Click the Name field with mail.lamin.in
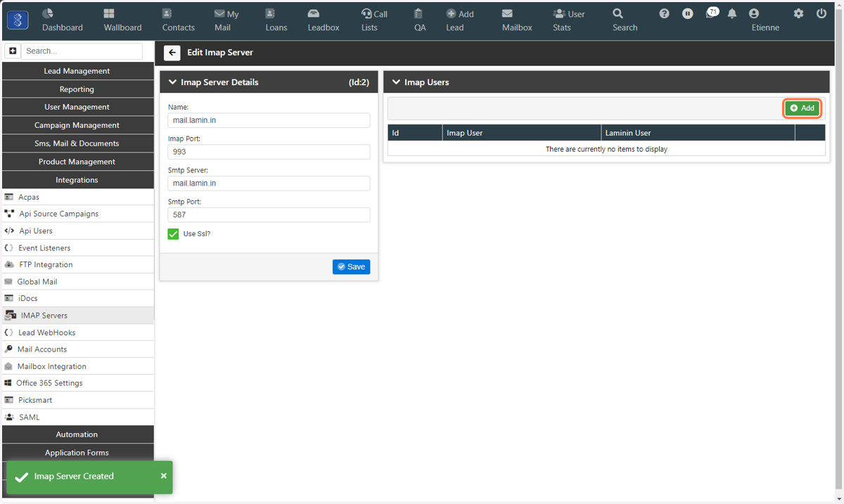The height and width of the screenshot is (504, 844). 269,120
